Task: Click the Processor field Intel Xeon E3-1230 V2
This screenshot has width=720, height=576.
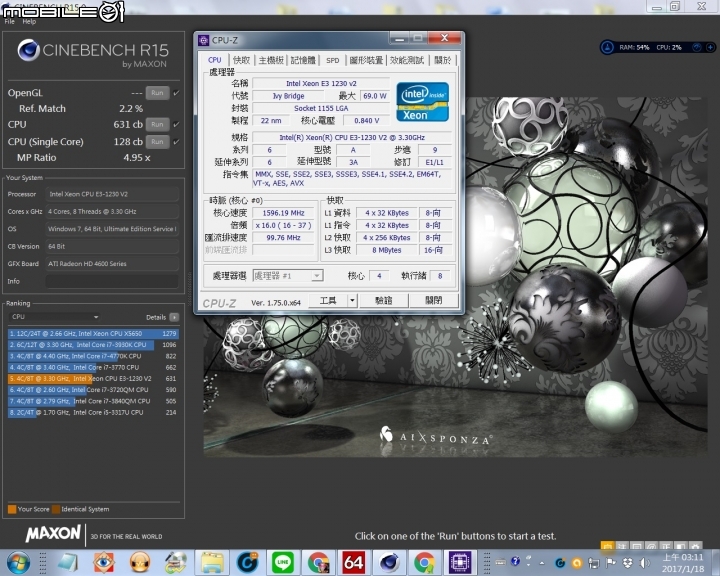Action: coord(112,194)
